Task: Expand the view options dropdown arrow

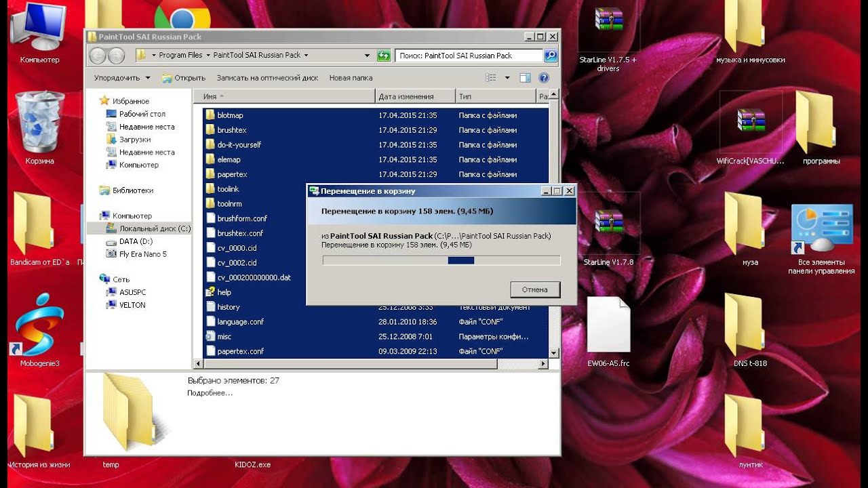Action: tap(507, 78)
